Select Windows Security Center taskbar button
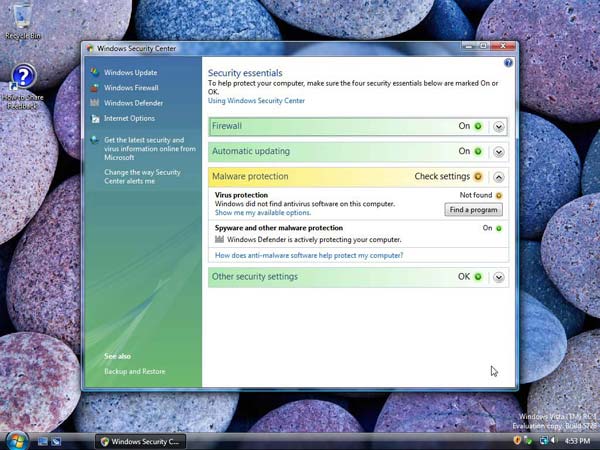This screenshot has height=450, width=600. point(141,440)
